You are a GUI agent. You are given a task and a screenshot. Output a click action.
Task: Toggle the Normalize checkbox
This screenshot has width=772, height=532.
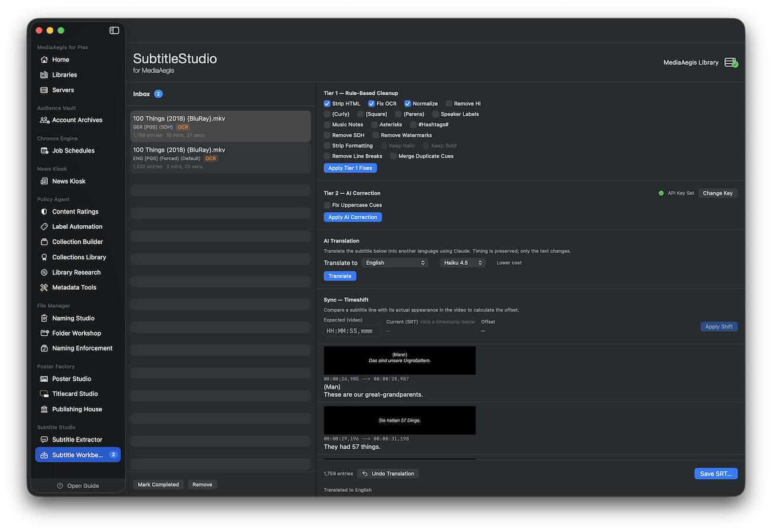point(408,103)
